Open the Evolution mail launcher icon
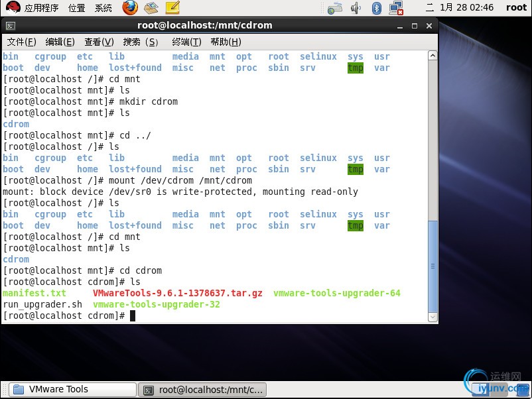Screen dimensions: 532x399 pos(151,7)
